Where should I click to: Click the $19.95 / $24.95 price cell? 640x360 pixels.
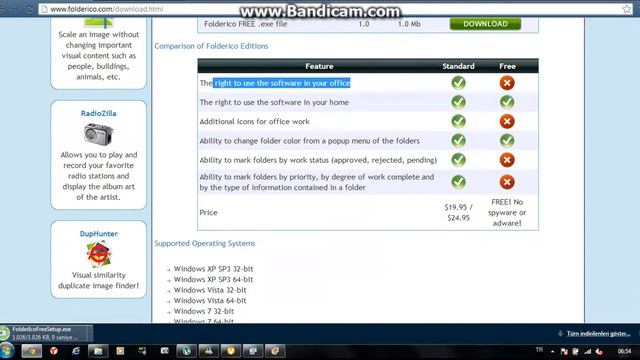(x=458, y=212)
